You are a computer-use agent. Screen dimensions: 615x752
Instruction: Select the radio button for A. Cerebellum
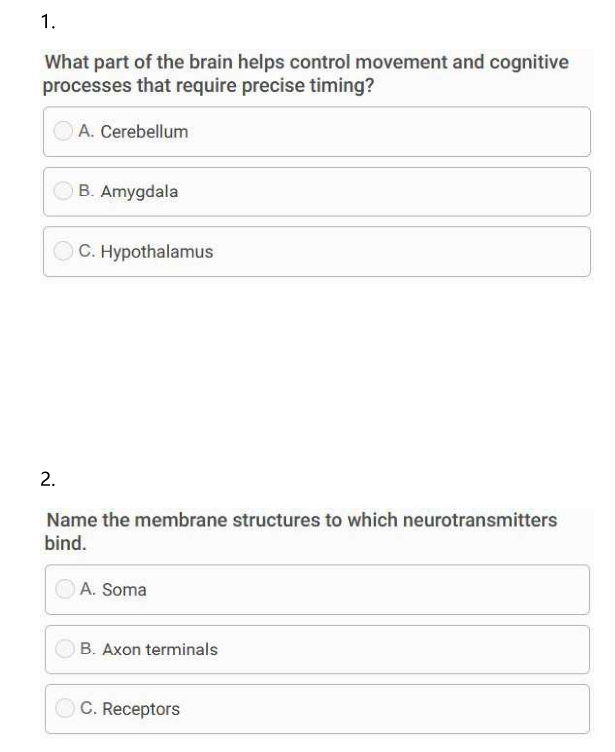coord(64,131)
